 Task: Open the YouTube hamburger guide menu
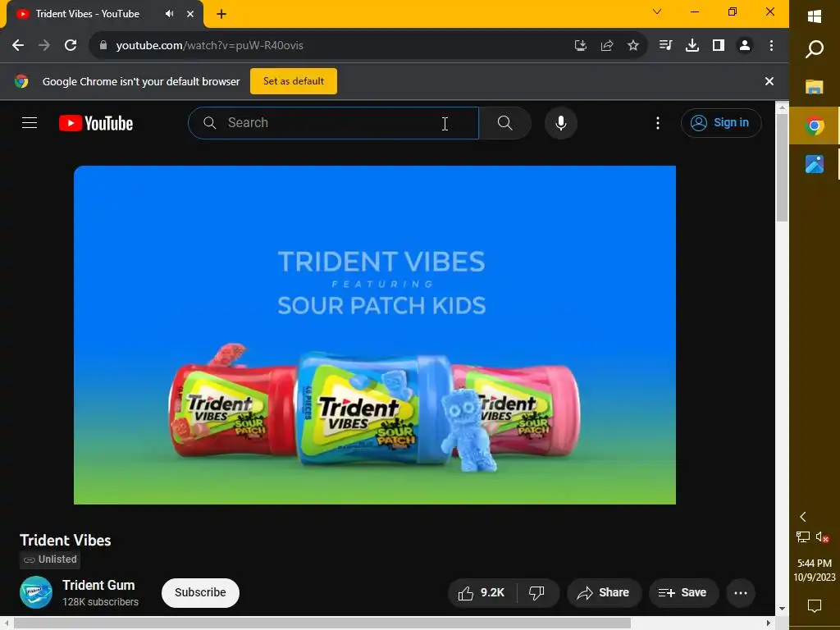30,123
